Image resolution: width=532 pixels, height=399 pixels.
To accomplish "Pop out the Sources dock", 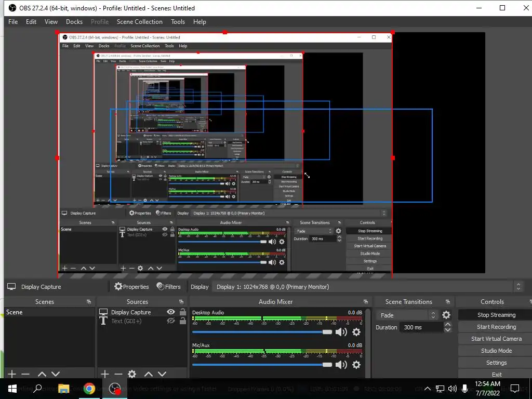I will [181, 302].
